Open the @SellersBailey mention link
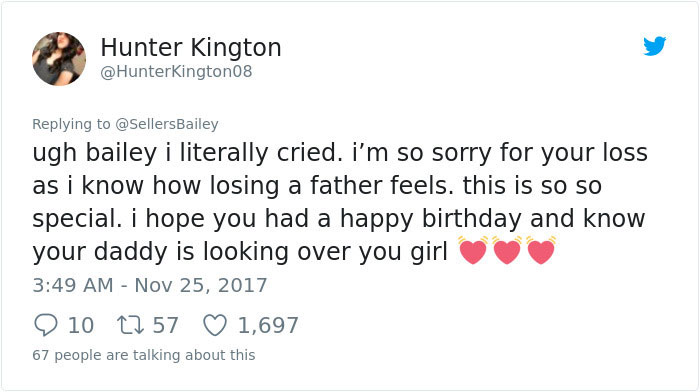This screenshot has height=392, width=700. click(x=167, y=124)
